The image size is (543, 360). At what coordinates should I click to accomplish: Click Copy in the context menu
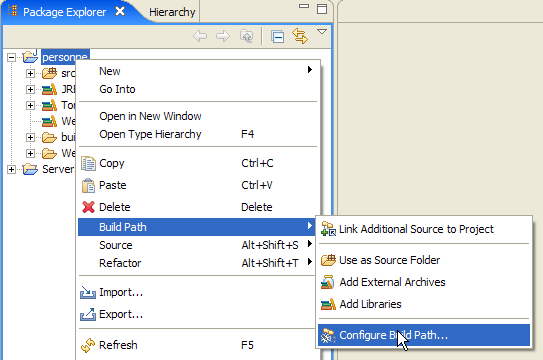pos(197,163)
